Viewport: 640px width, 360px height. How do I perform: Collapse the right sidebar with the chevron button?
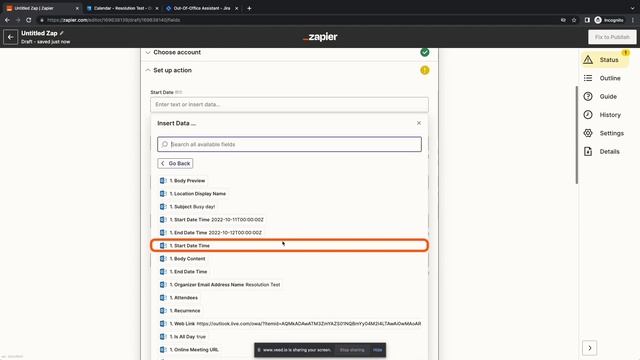589,348
